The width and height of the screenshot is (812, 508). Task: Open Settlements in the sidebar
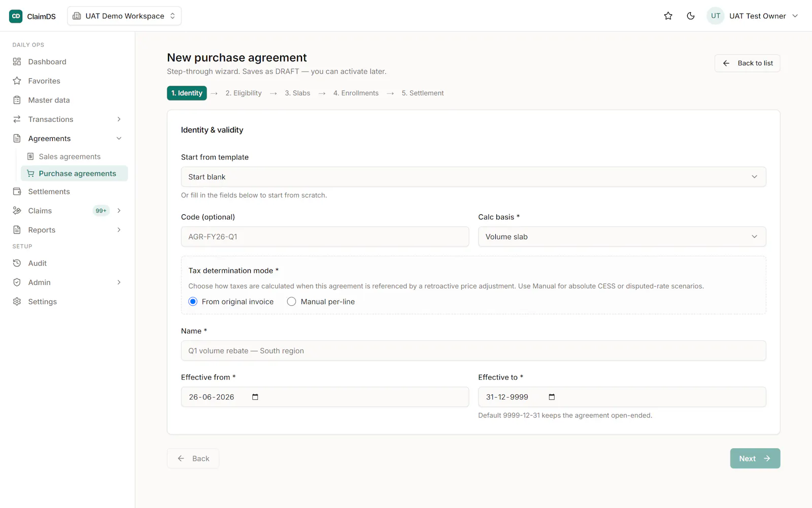67,192
